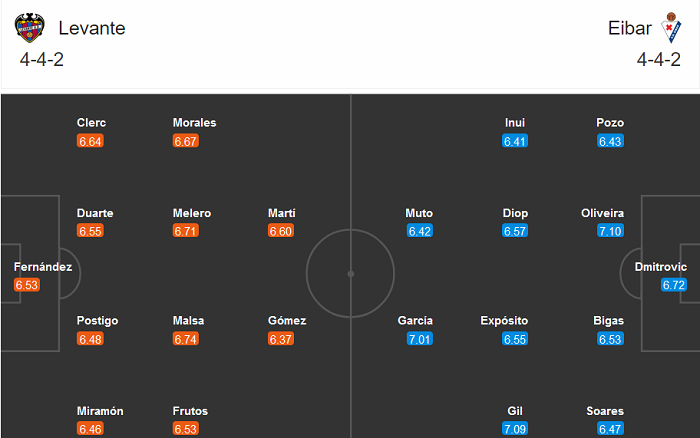Select player Melero in midfield
This screenshot has width=700, height=438.
point(192,213)
